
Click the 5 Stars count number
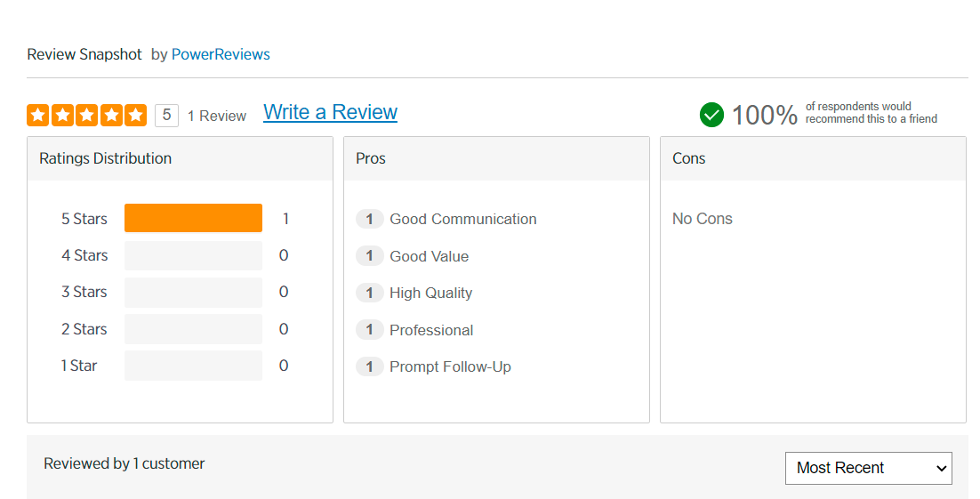coord(285,219)
